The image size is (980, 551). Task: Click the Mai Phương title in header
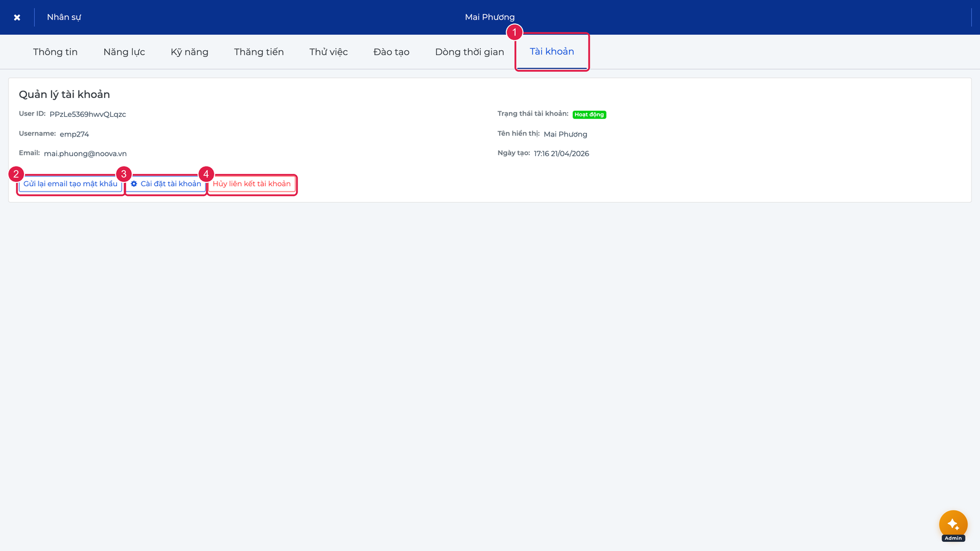(x=489, y=17)
